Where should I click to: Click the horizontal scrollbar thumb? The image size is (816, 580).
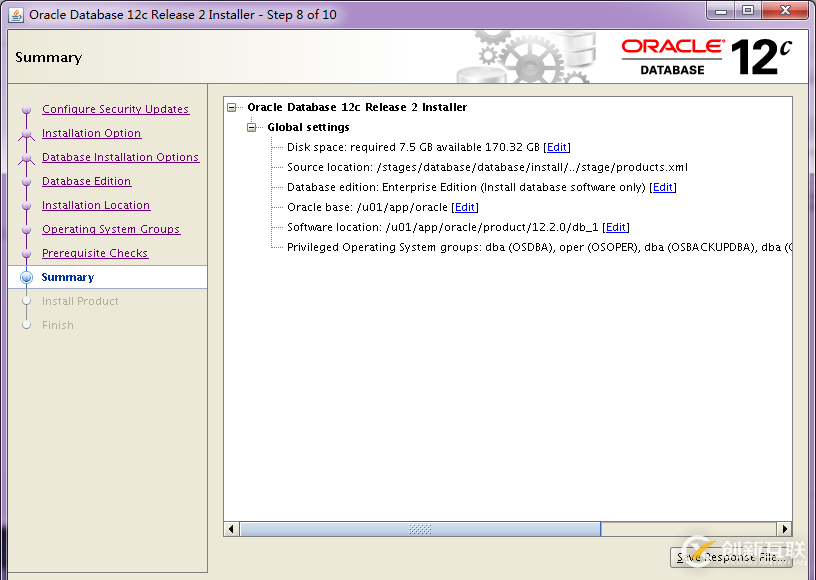coord(420,530)
